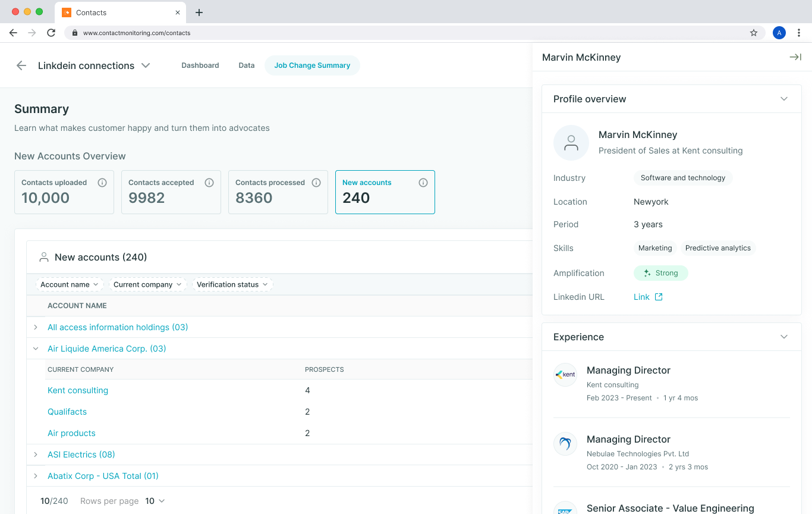Collapse the Experience section

[x=784, y=337]
